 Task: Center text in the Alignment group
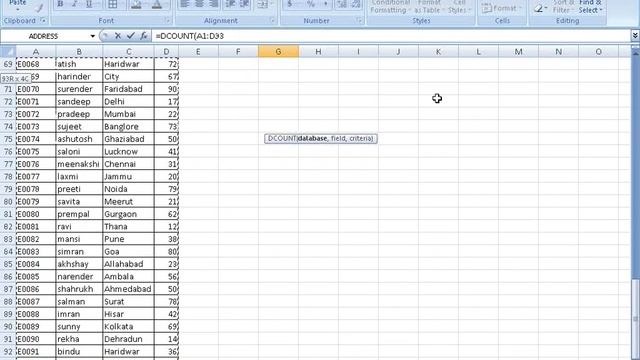[x=199, y=4]
